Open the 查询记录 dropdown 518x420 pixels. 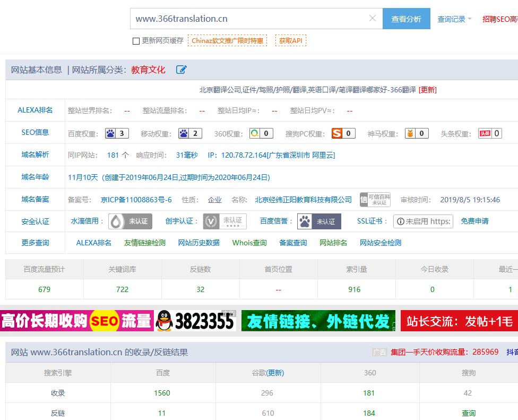point(454,19)
